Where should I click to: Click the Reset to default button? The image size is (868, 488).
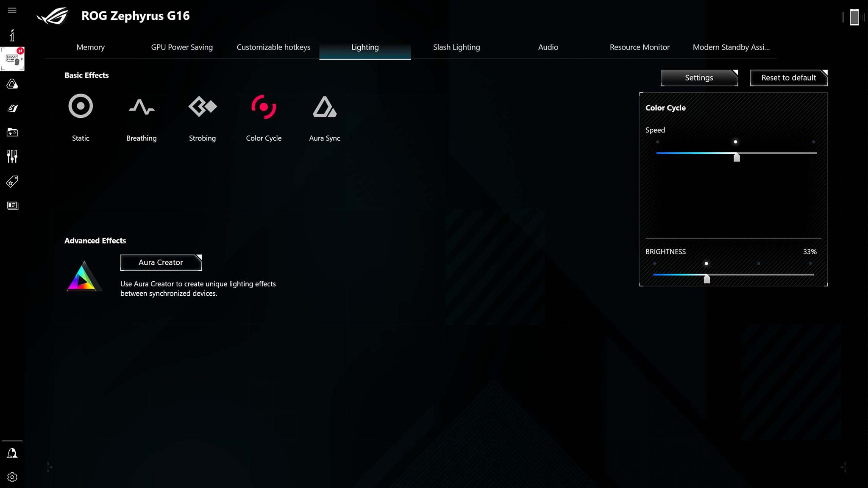788,78
